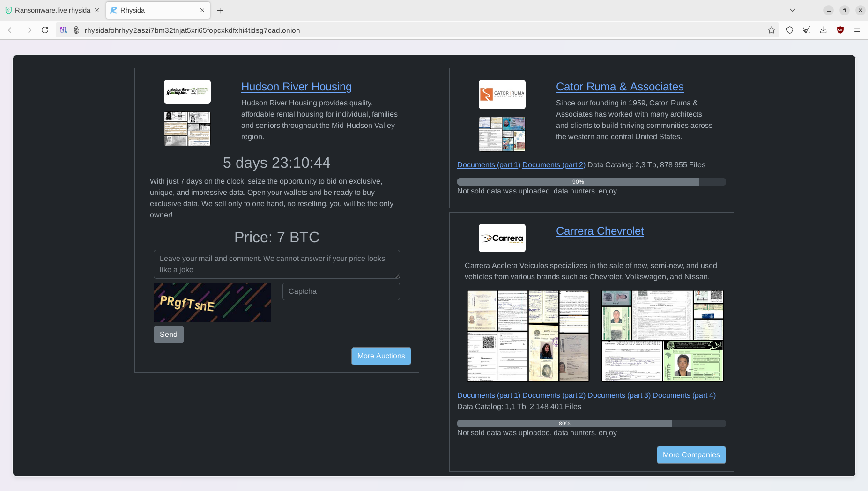The image size is (868, 491).
Task: Click the forward navigation arrow
Action: coord(28,30)
